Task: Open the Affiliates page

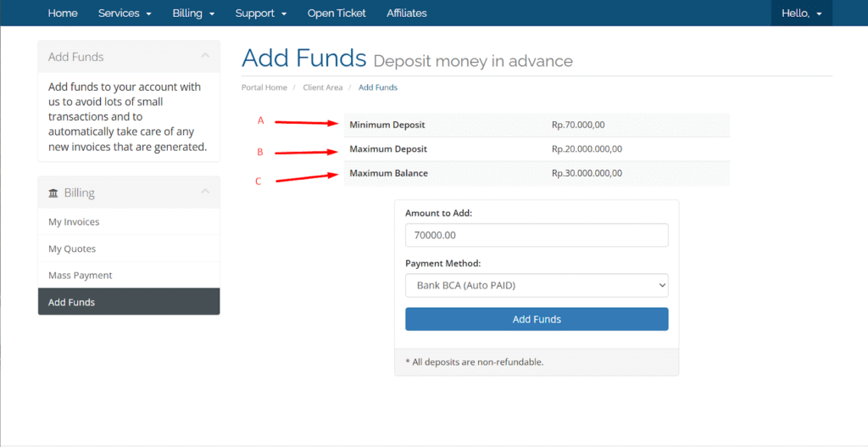Action: point(407,14)
